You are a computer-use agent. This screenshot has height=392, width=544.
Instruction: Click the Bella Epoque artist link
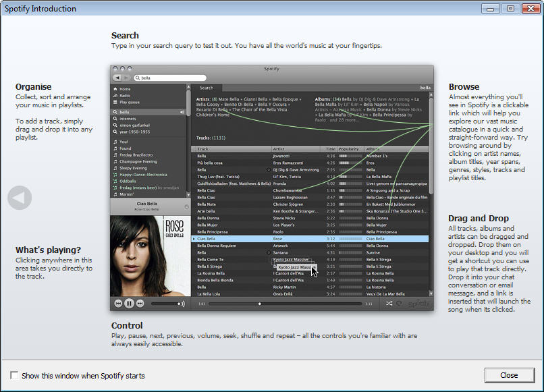285,99
